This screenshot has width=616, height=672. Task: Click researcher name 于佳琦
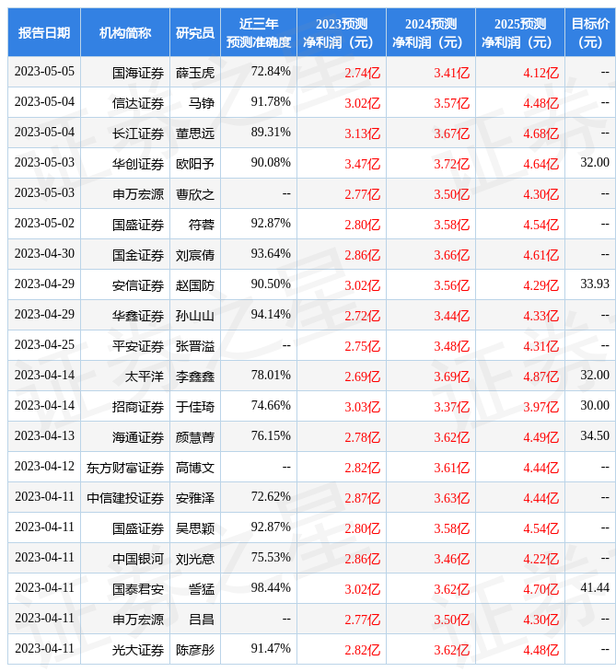195,407
